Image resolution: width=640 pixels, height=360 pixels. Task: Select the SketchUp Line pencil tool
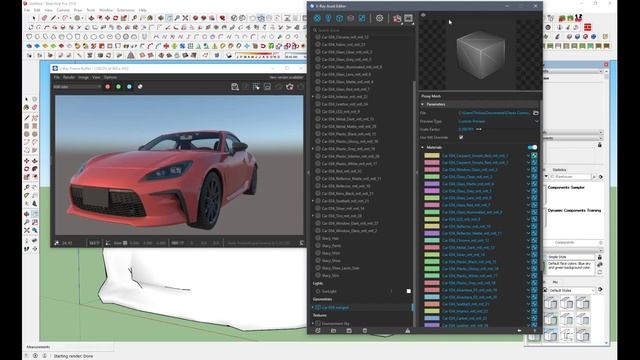27,118
